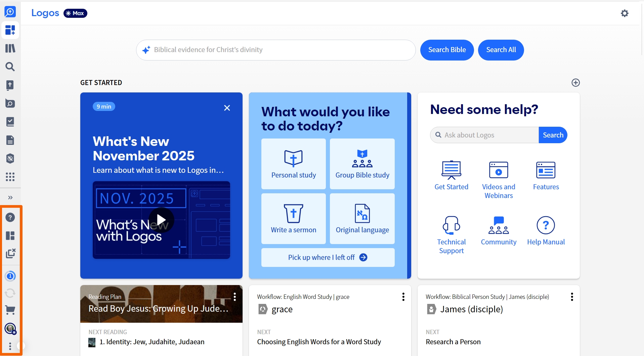
Task: Choose the Write a sermon option
Action: [294, 219]
